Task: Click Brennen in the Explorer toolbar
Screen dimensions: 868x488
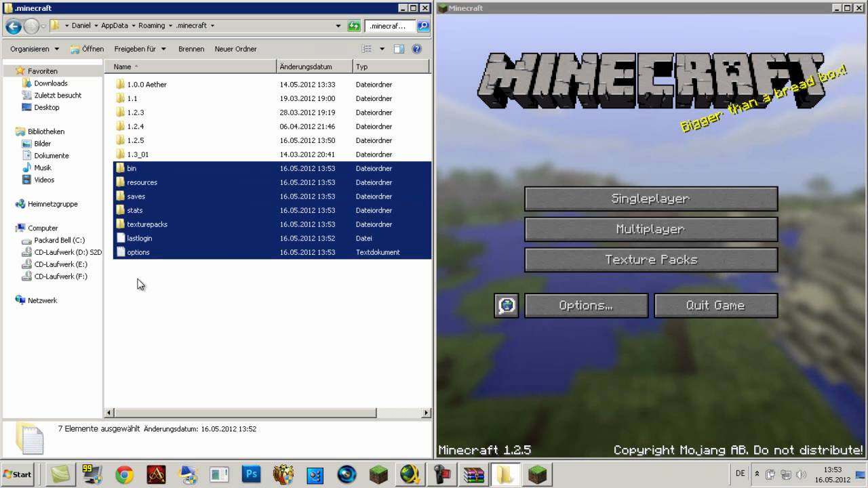Action: pyautogui.click(x=191, y=49)
